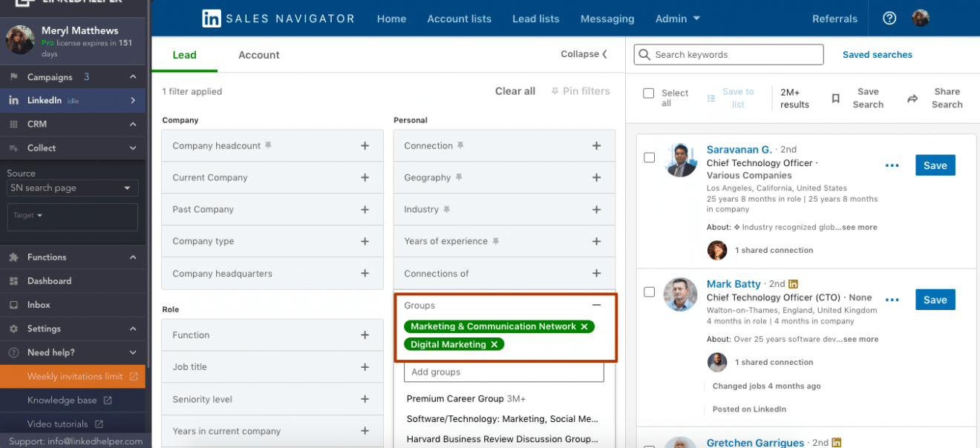Open the help question mark icon

(x=889, y=19)
